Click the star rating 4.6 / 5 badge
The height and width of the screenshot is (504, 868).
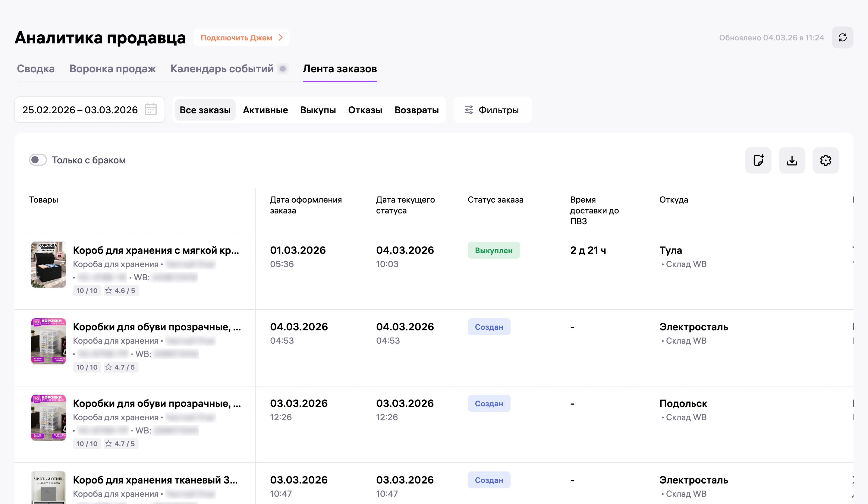click(121, 290)
